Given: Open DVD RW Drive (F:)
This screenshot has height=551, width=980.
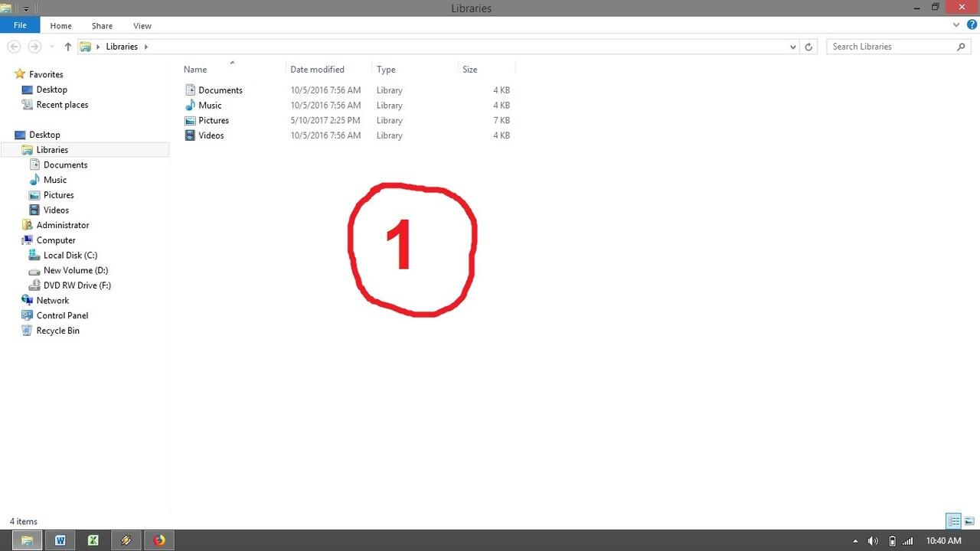Looking at the screenshot, I should pos(77,285).
